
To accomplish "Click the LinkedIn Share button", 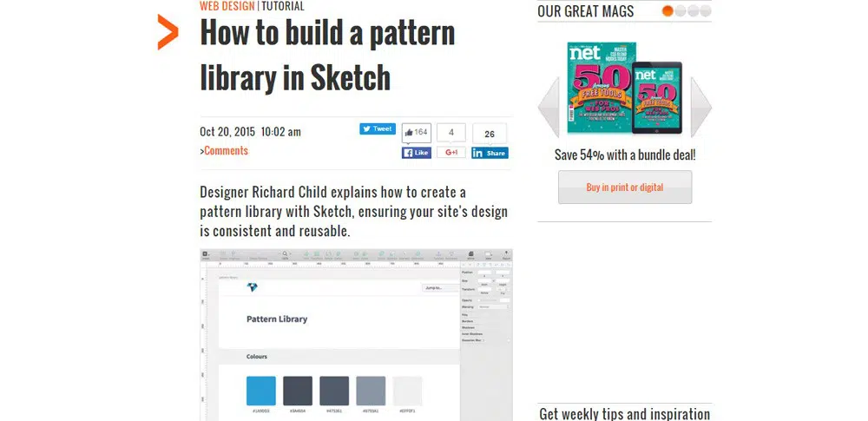I will pos(490,153).
